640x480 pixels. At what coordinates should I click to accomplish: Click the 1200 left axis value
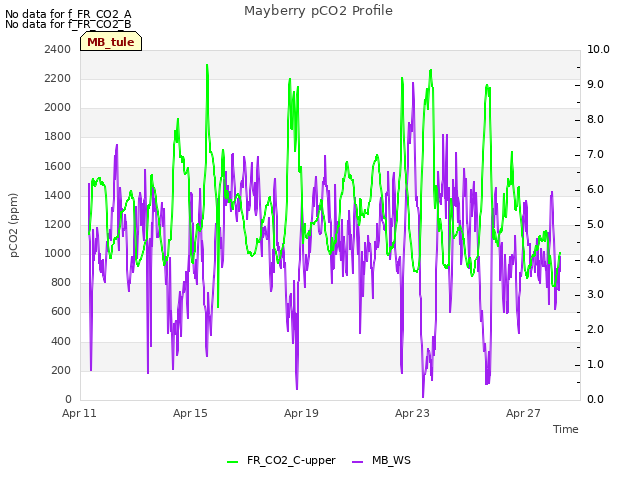tap(58, 224)
